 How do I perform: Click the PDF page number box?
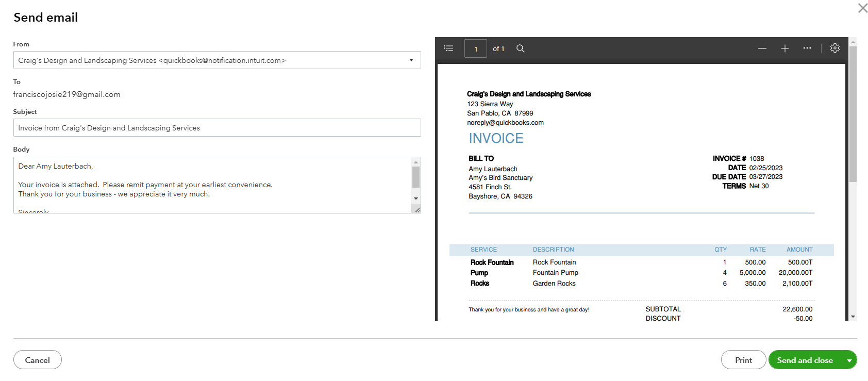coord(476,48)
